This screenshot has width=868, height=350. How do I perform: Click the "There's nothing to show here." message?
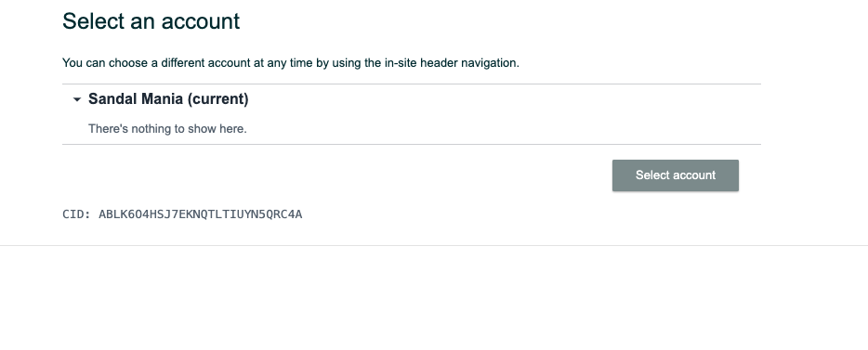pyautogui.click(x=167, y=129)
